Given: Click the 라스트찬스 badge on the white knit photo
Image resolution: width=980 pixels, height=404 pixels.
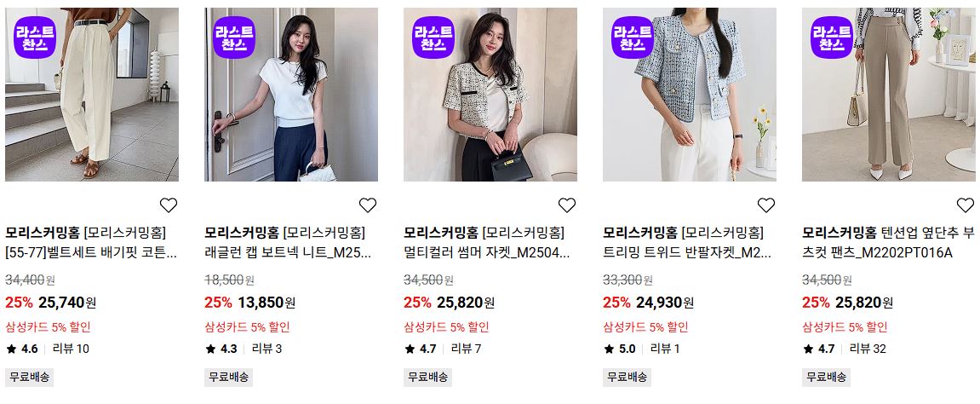Looking at the screenshot, I should pos(234,37).
